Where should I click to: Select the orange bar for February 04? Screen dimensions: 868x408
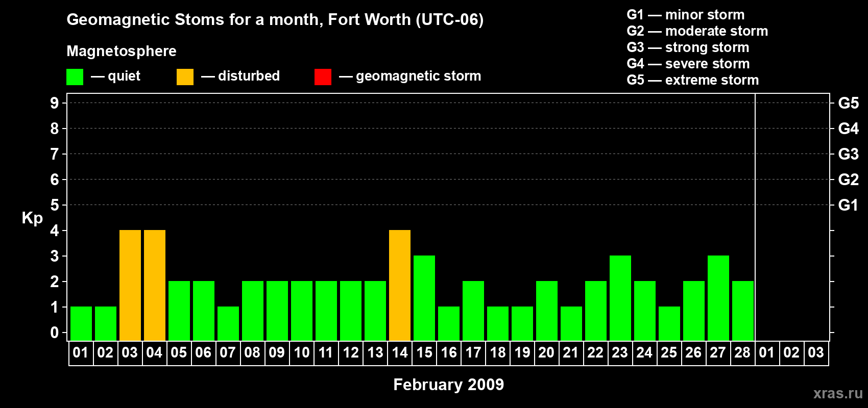click(155, 285)
